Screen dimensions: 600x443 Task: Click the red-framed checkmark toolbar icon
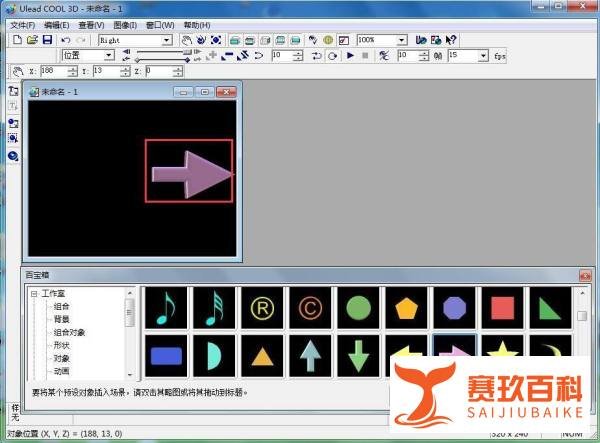(344, 40)
